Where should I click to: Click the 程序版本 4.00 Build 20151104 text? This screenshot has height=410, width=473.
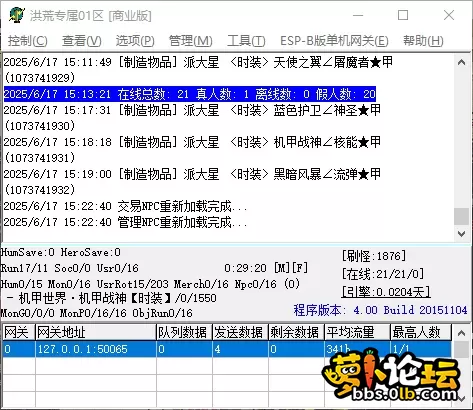(380, 310)
